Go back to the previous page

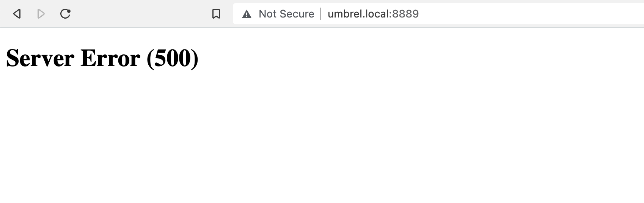pos(17,14)
